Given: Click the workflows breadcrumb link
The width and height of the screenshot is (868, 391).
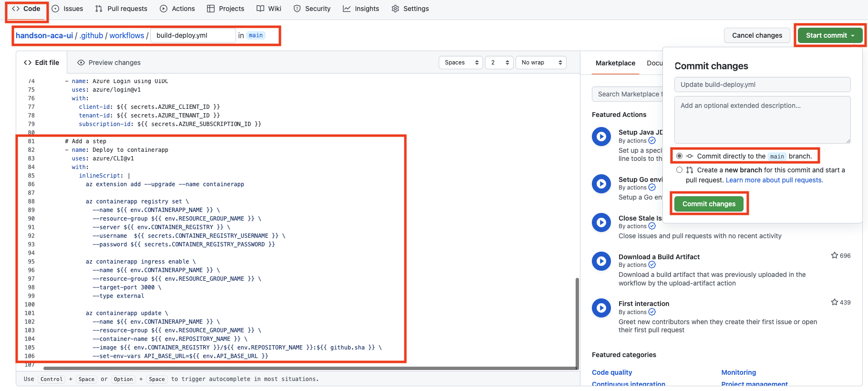Looking at the screenshot, I should click(x=127, y=35).
